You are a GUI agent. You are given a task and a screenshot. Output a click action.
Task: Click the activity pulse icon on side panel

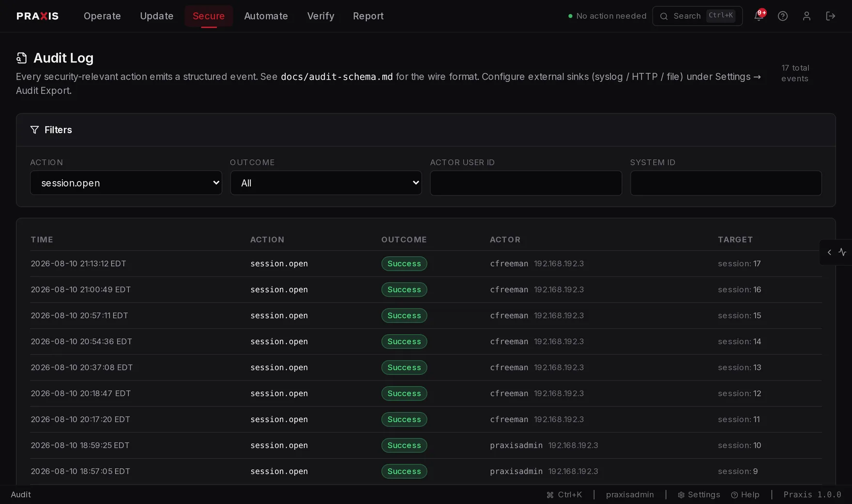click(x=842, y=252)
